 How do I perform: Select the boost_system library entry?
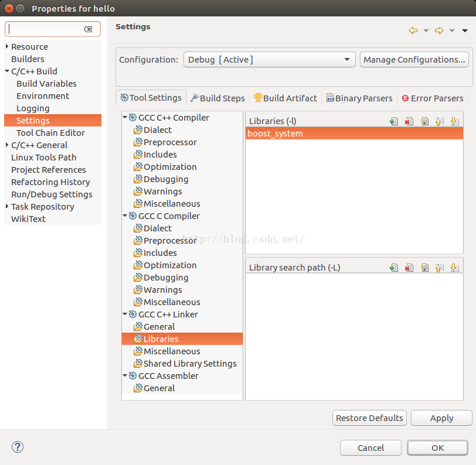click(354, 134)
